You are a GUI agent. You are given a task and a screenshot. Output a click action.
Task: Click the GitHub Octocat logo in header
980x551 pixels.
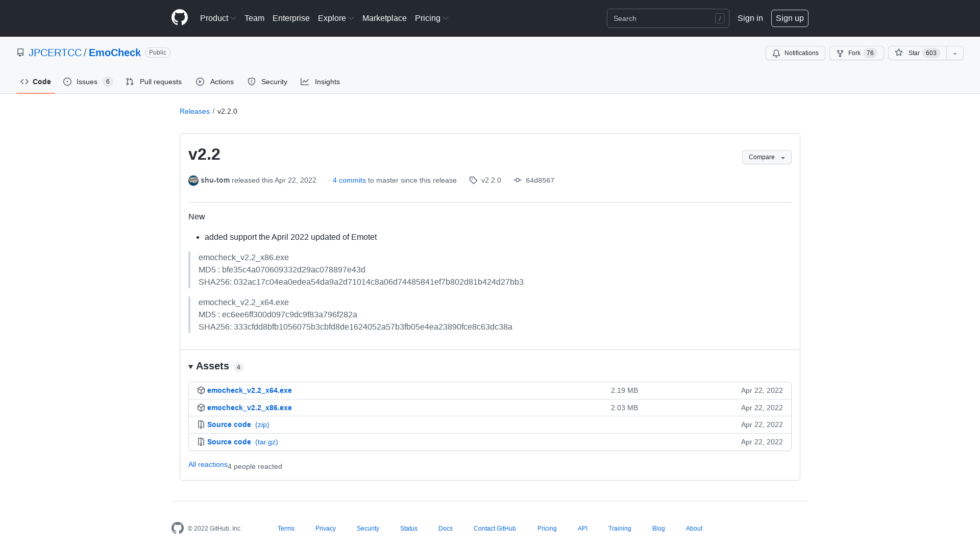(x=180, y=18)
